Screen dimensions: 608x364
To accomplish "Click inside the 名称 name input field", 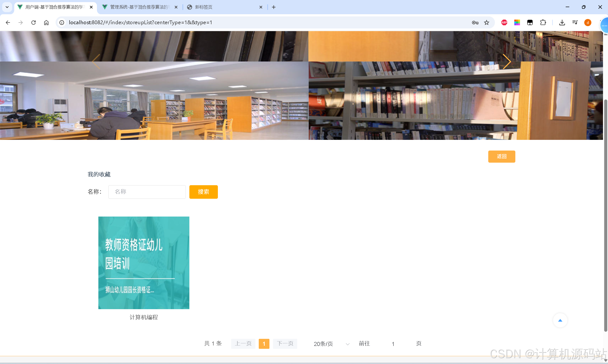I will coord(147,192).
